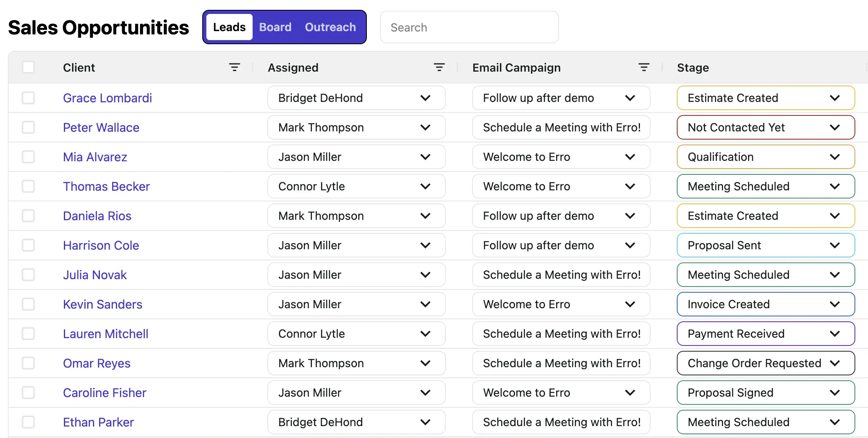Click the Search input field

click(x=469, y=27)
